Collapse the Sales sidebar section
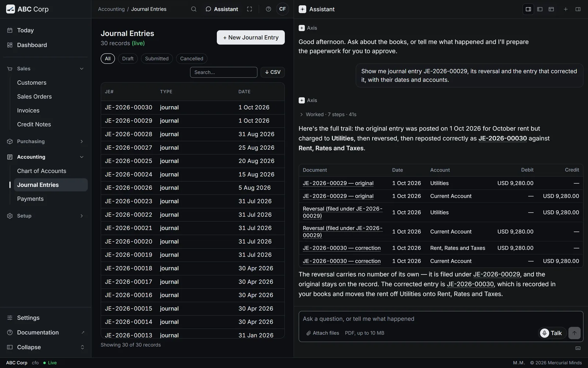This screenshot has height=368, width=588. (x=46, y=69)
